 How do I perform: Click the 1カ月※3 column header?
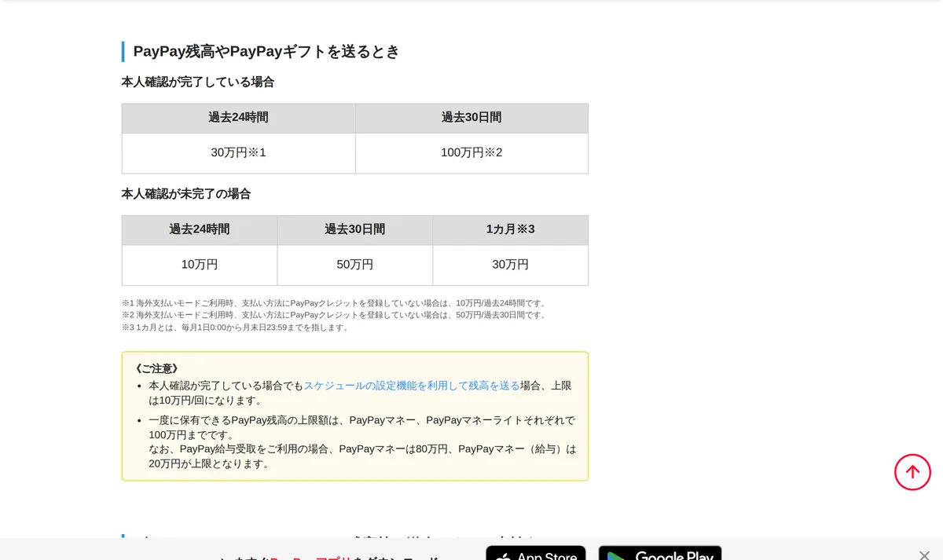pyautogui.click(x=511, y=230)
